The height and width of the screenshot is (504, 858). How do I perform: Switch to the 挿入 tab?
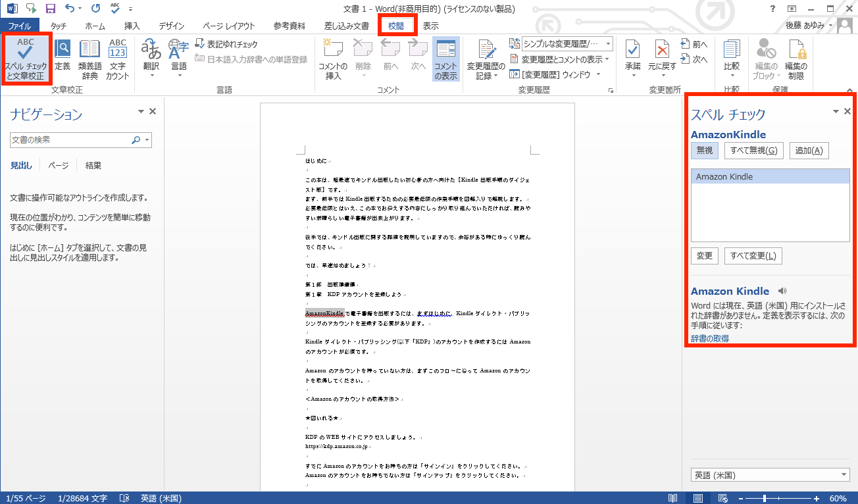pos(132,26)
